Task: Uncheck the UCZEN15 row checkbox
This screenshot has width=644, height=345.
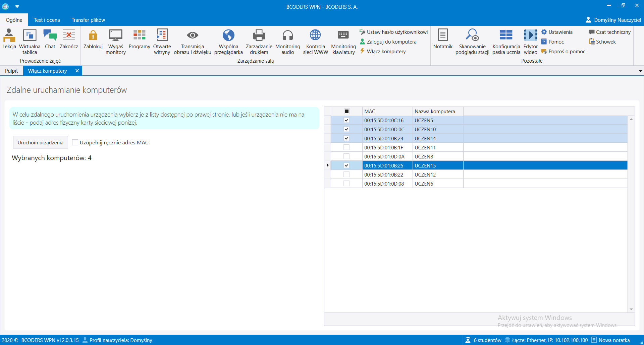Action: pos(346,165)
